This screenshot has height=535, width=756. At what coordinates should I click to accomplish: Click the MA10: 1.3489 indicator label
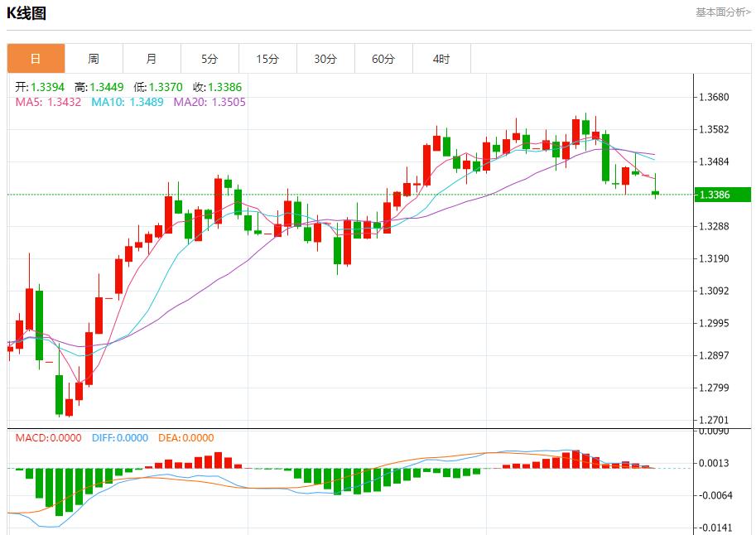tap(128, 102)
